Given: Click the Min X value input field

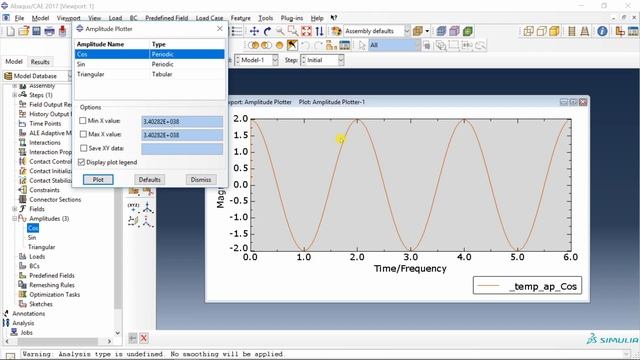Looking at the screenshot, I should (182, 122).
